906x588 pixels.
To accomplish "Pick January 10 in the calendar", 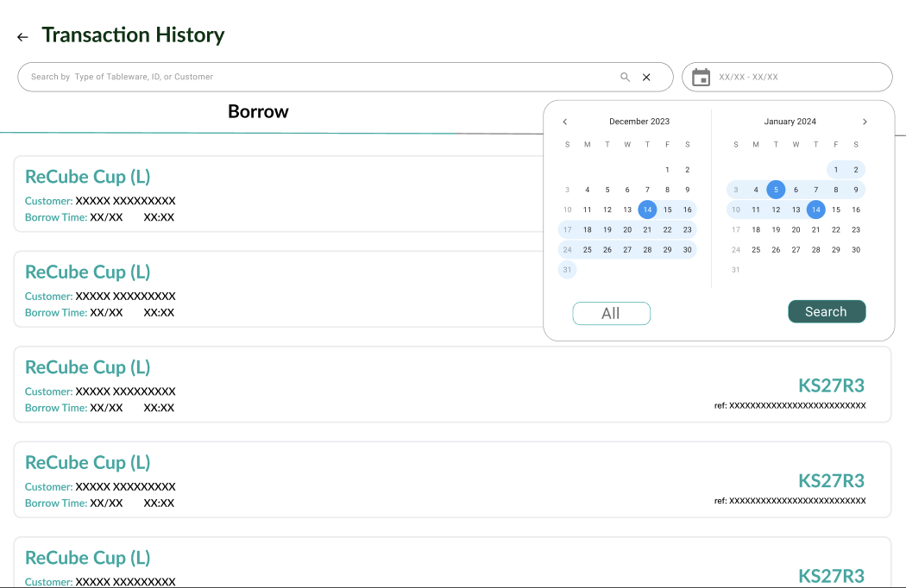I will click(735, 210).
